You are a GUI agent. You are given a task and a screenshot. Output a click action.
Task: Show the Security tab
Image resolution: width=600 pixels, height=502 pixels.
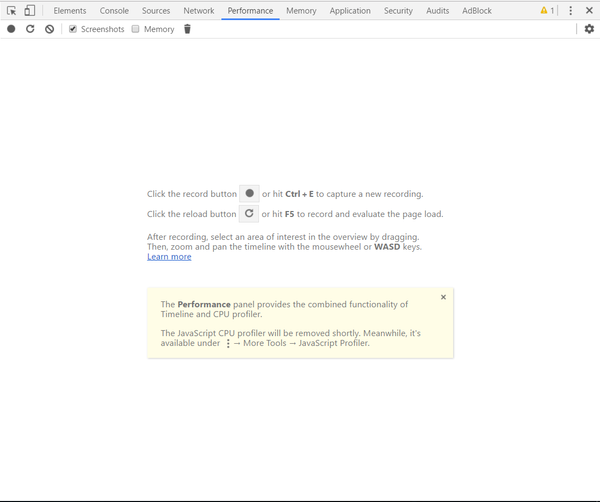(398, 11)
